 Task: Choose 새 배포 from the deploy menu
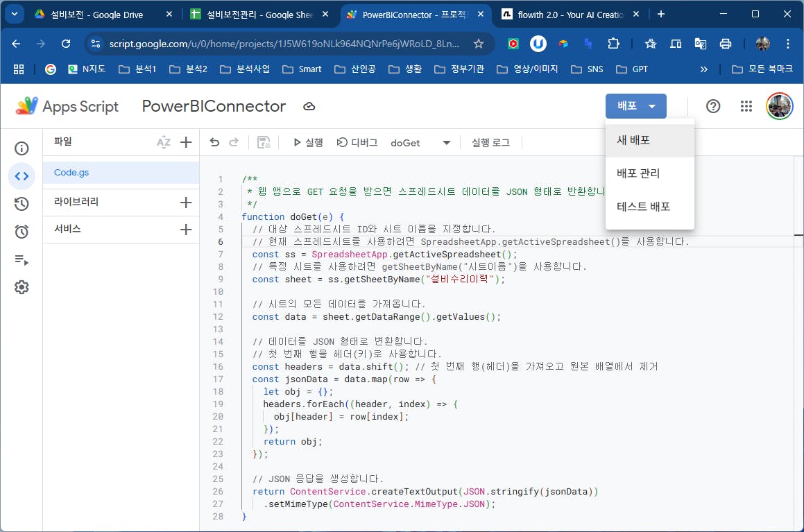[650, 140]
